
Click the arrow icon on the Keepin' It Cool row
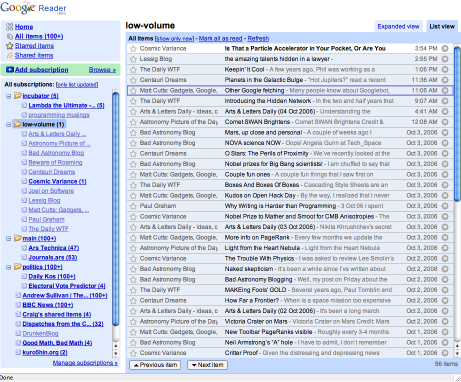point(445,69)
